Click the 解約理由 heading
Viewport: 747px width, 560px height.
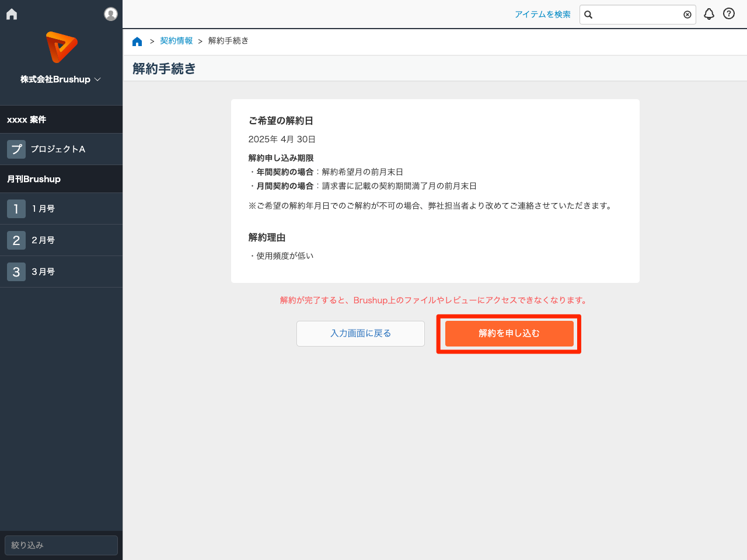[x=267, y=237]
